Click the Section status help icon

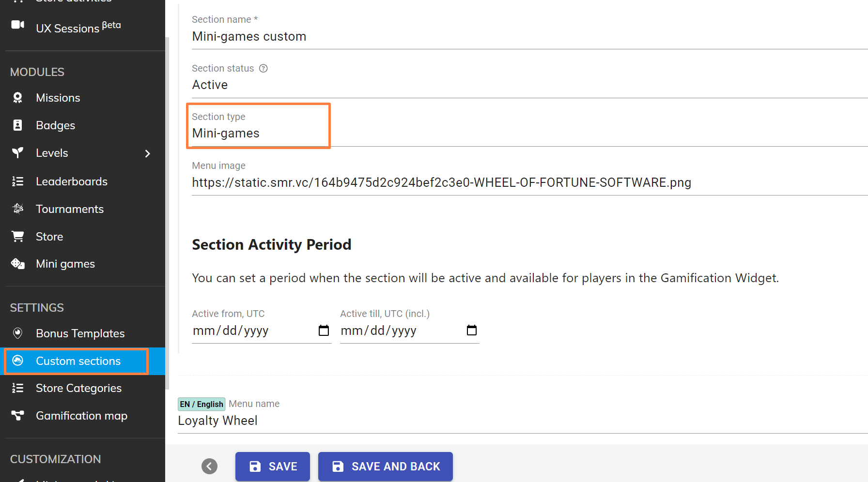click(x=263, y=68)
